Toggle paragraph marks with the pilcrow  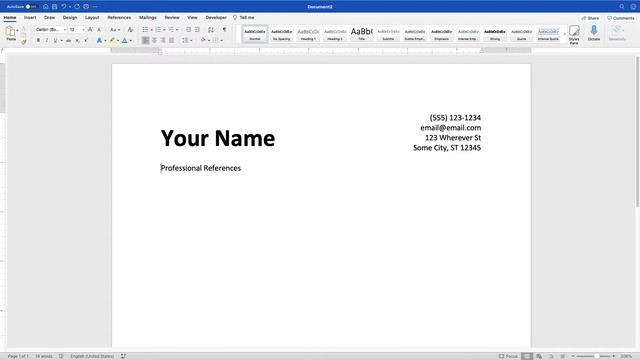(x=224, y=30)
